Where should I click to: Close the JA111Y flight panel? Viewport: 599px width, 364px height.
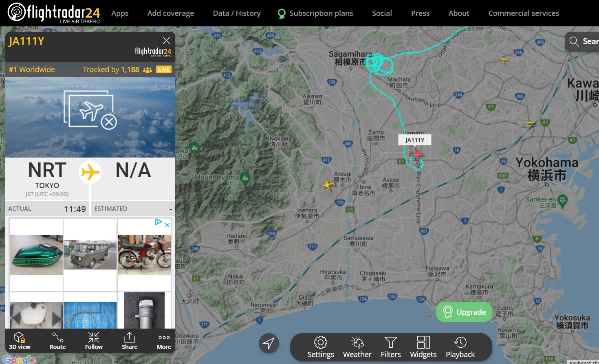166,40
